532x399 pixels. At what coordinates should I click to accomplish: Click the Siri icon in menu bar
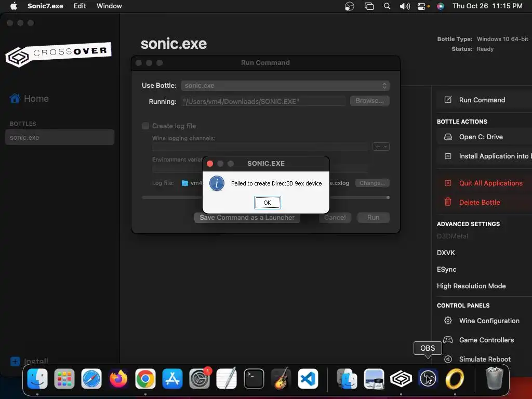tap(441, 6)
